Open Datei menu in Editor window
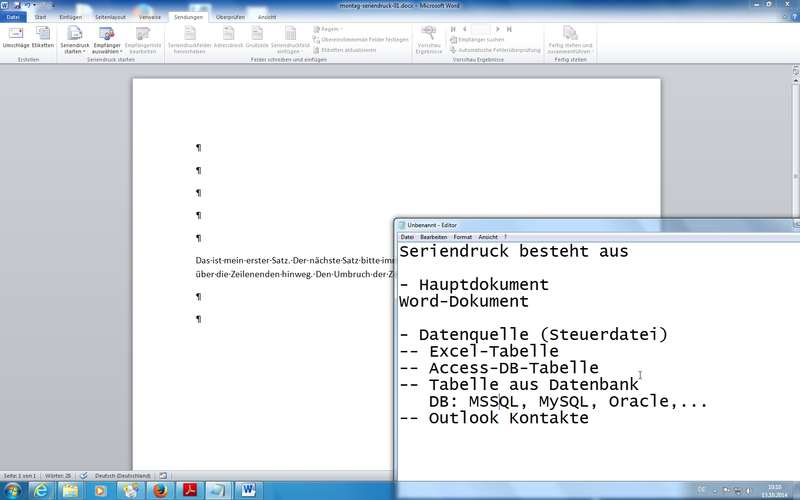 407,237
